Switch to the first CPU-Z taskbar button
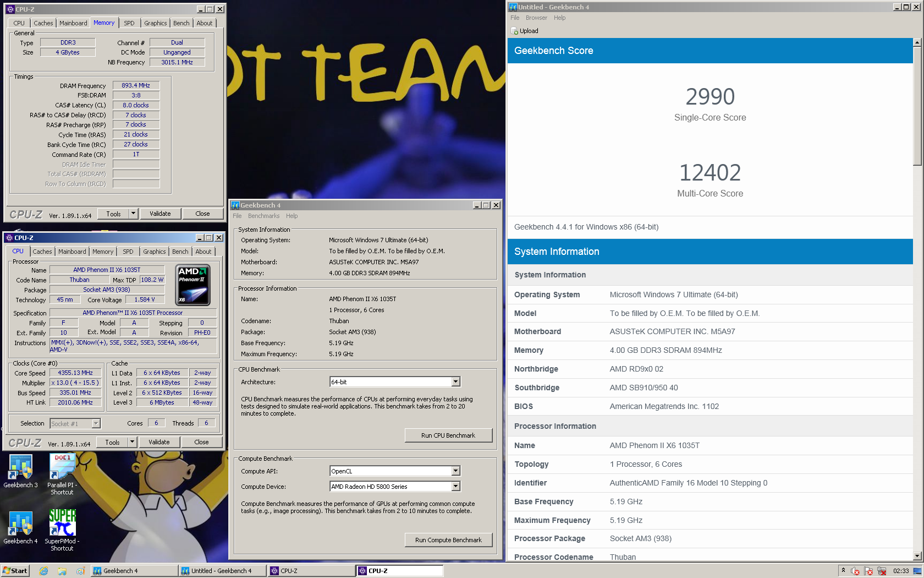This screenshot has width=924, height=578. coord(312,571)
